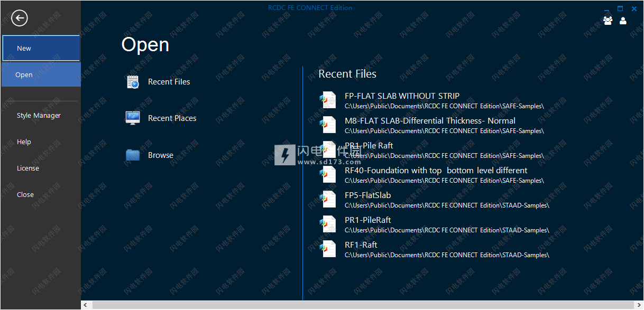Open Style Manager from the sidebar
Screen dimensions: 644x310
click(39, 115)
